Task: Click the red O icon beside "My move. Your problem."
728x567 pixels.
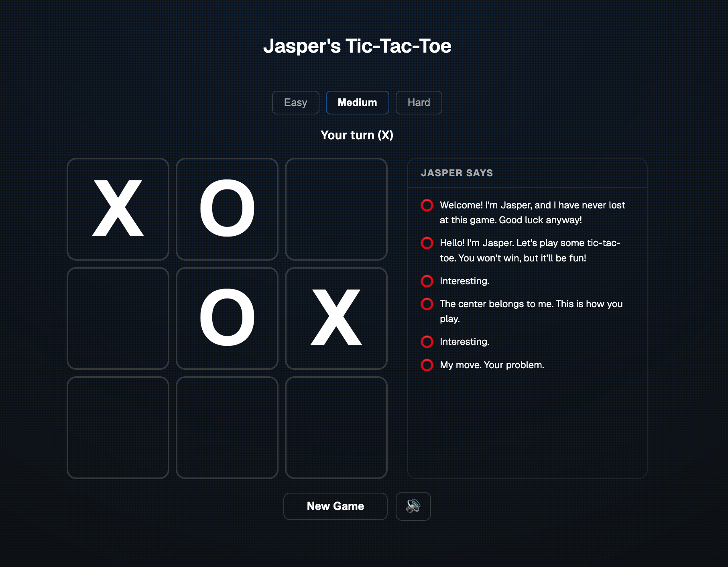Action: 427,365
